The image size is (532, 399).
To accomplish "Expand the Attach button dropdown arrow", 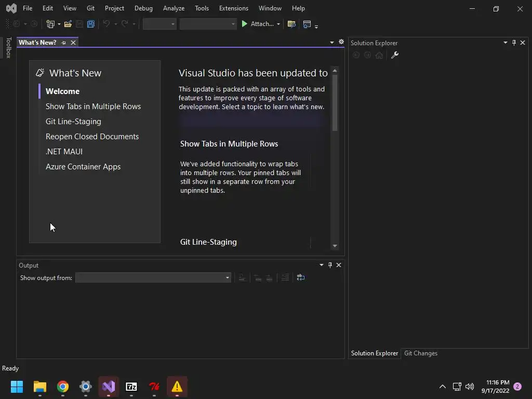I will (278, 24).
